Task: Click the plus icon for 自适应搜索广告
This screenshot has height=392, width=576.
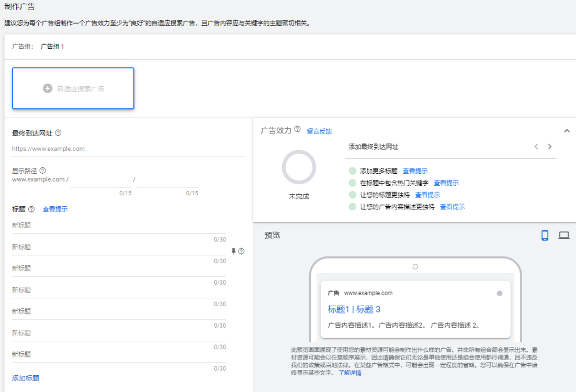Action: point(48,88)
